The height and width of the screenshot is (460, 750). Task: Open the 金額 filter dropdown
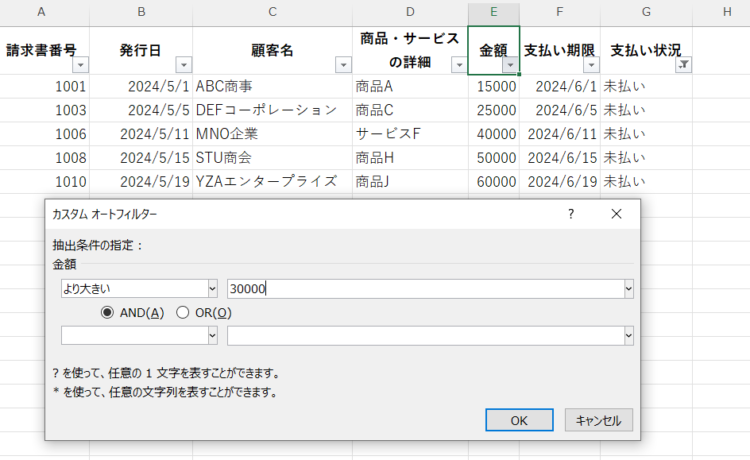point(510,65)
